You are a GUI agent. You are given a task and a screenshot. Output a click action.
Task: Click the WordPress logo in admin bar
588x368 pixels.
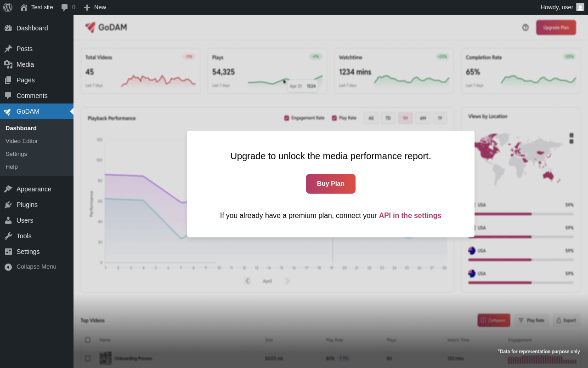tap(8, 7)
